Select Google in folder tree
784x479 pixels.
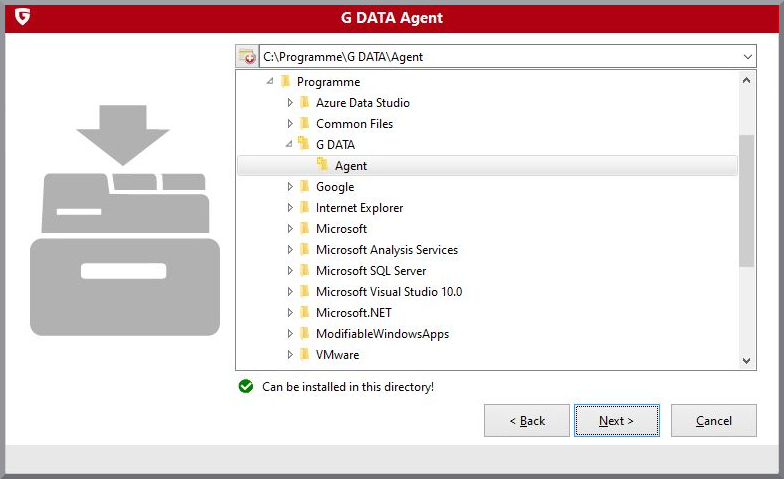[x=335, y=187]
